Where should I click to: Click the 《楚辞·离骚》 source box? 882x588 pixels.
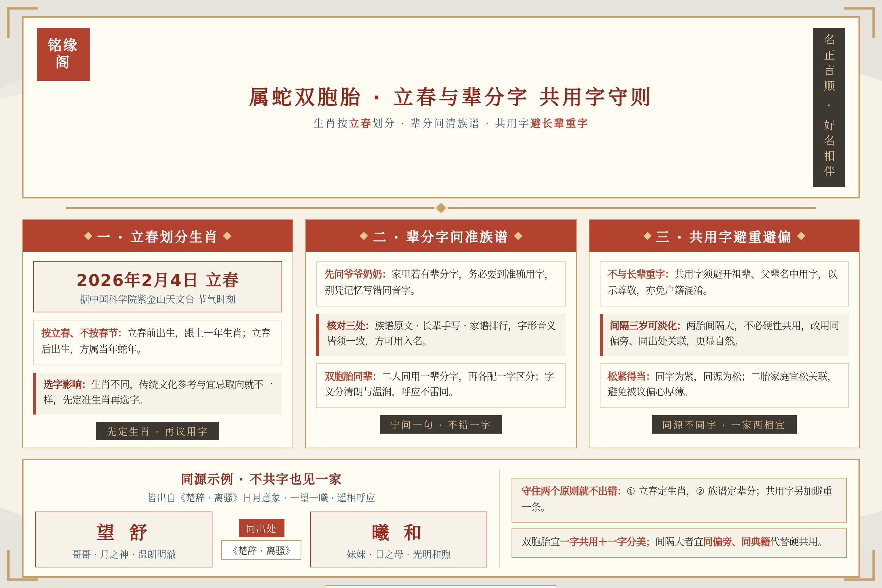[x=261, y=550]
